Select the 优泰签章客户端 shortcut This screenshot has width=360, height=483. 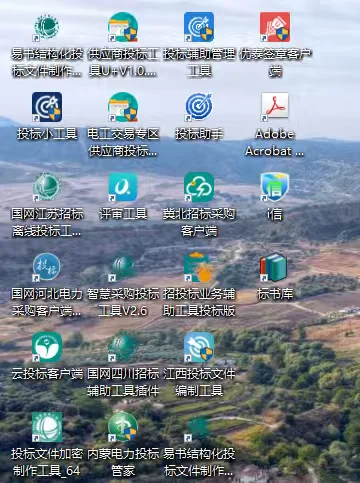point(275,27)
